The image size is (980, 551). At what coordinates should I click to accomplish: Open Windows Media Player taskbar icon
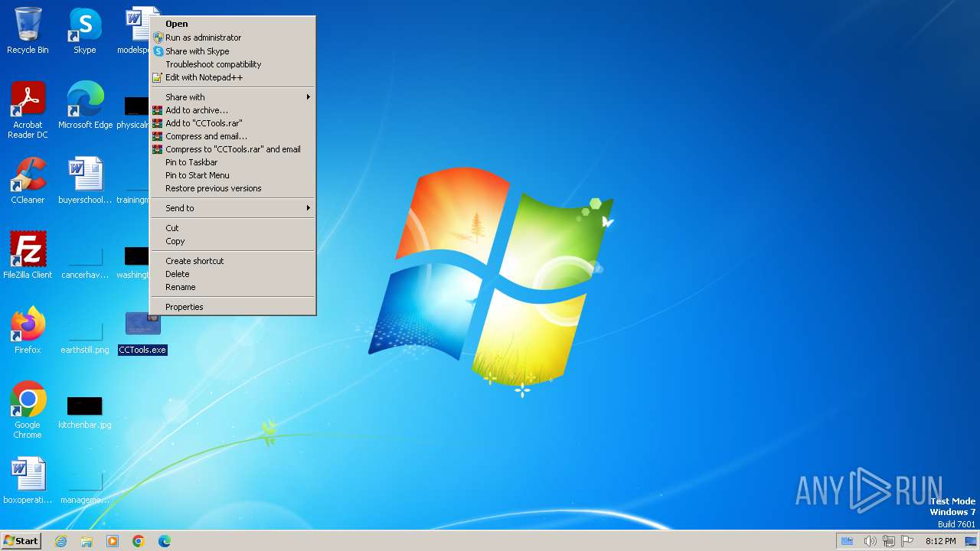click(x=113, y=541)
